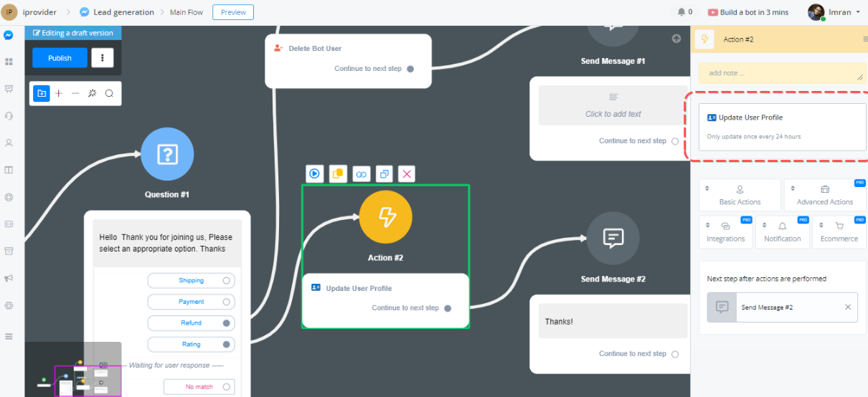This screenshot has height=397, width=868.
Task: Click the magic wand auto-arrange icon
Action: (92, 93)
